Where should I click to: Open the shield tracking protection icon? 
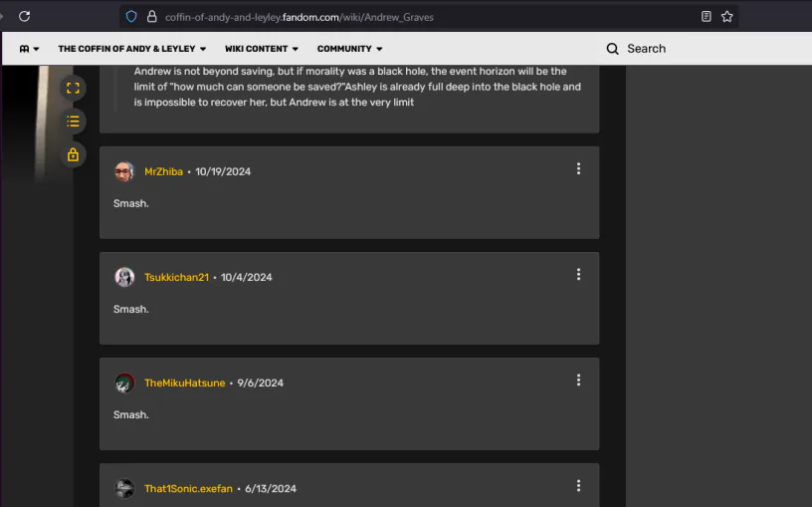click(x=131, y=17)
